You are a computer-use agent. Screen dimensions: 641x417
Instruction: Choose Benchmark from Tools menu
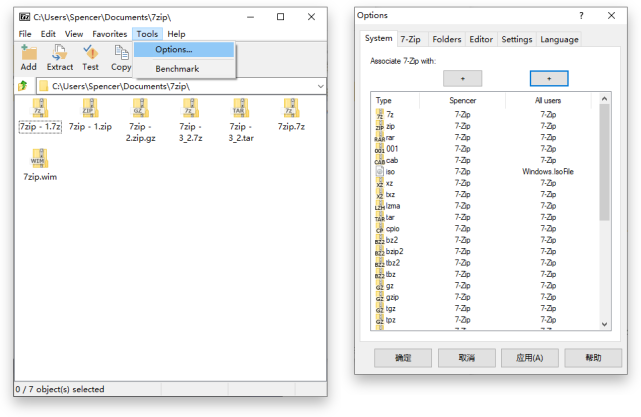point(184,69)
